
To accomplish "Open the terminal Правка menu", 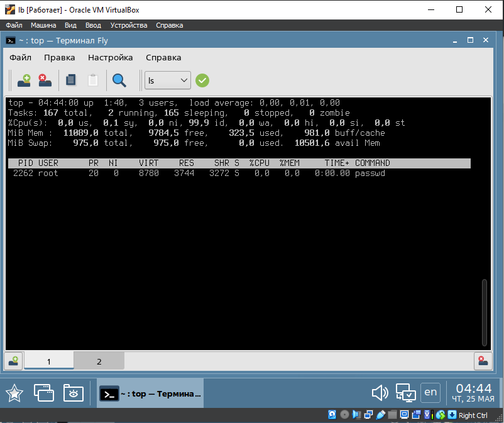I will [60, 58].
